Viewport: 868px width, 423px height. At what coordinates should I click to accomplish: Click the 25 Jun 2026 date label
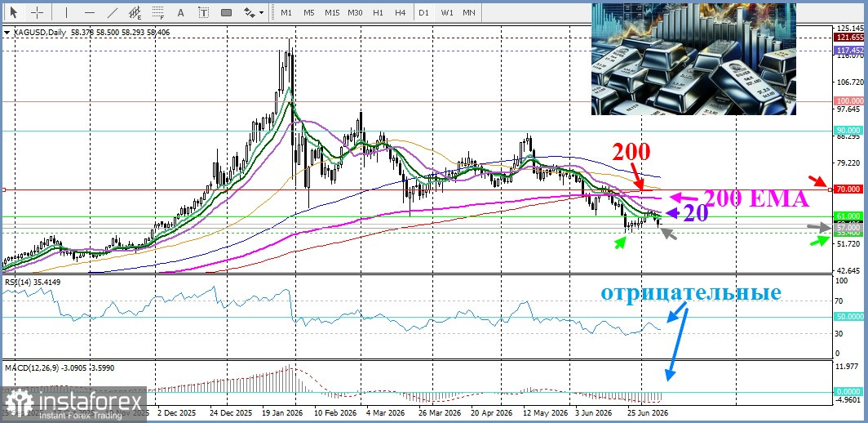click(x=647, y=413)
